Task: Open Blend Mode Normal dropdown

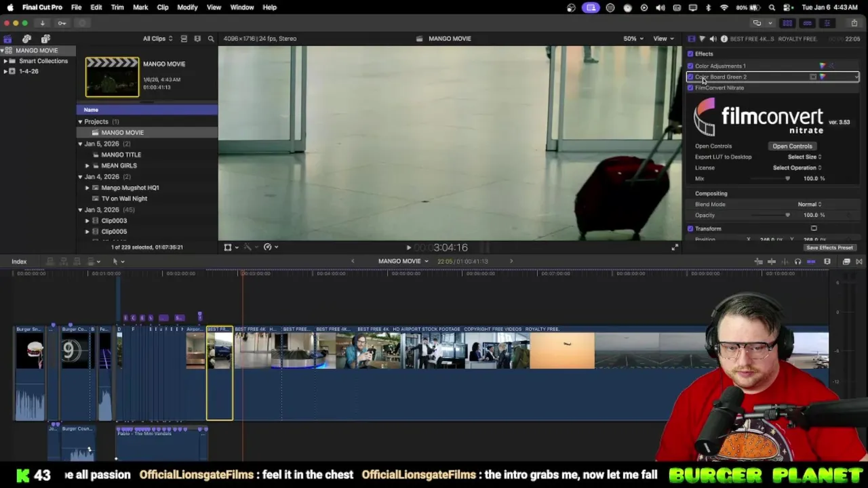Action: point(809,204)
